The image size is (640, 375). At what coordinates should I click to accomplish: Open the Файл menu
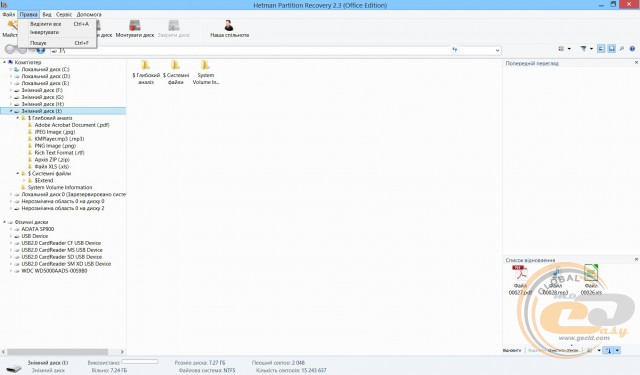9,14
